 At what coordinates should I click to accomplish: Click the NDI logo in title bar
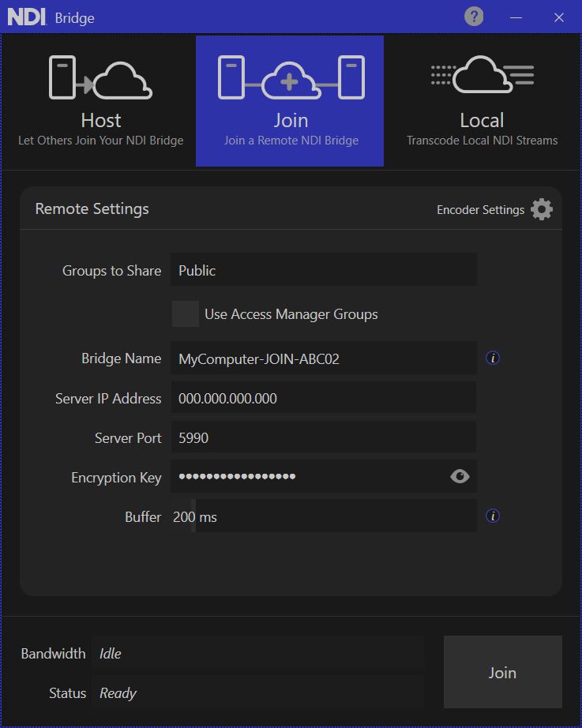[27, 17]
